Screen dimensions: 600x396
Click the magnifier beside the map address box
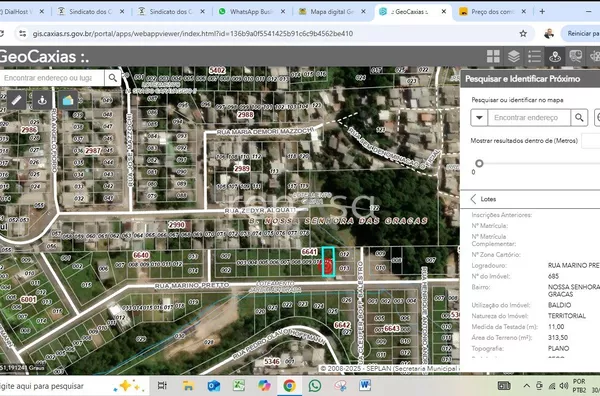(112, 78)
